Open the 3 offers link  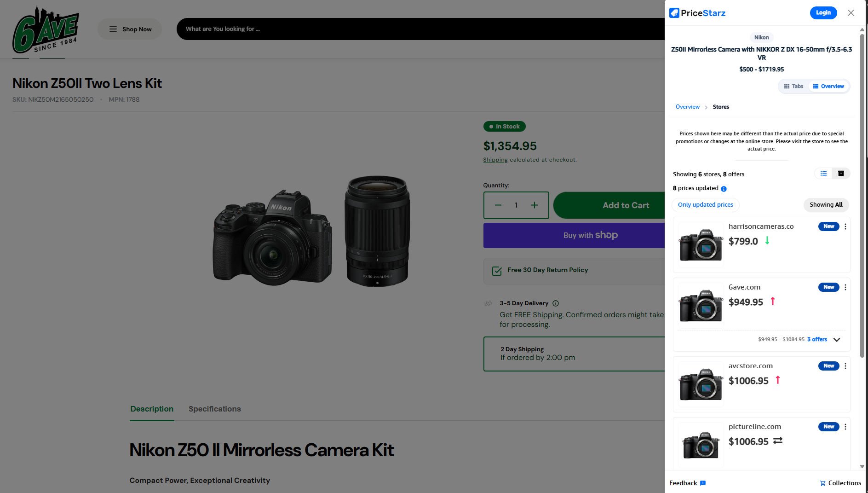817,339
